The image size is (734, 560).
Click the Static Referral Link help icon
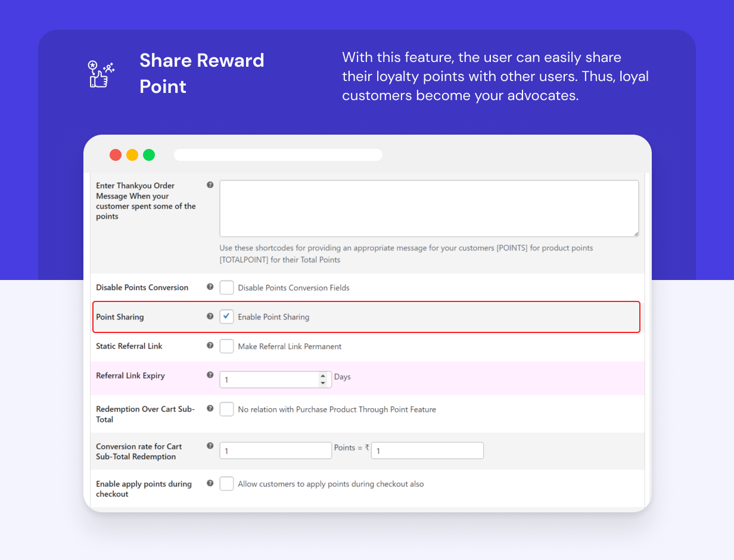210,346
